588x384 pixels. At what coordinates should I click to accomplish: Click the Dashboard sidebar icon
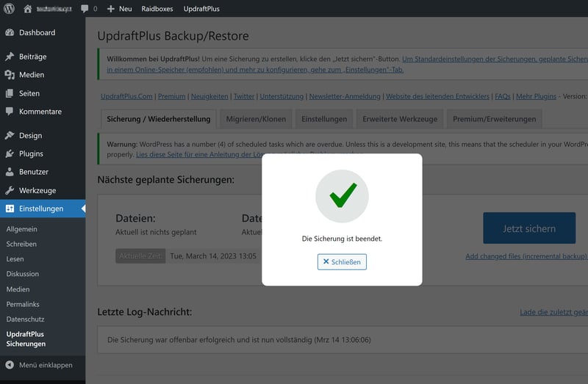point(10,33)
